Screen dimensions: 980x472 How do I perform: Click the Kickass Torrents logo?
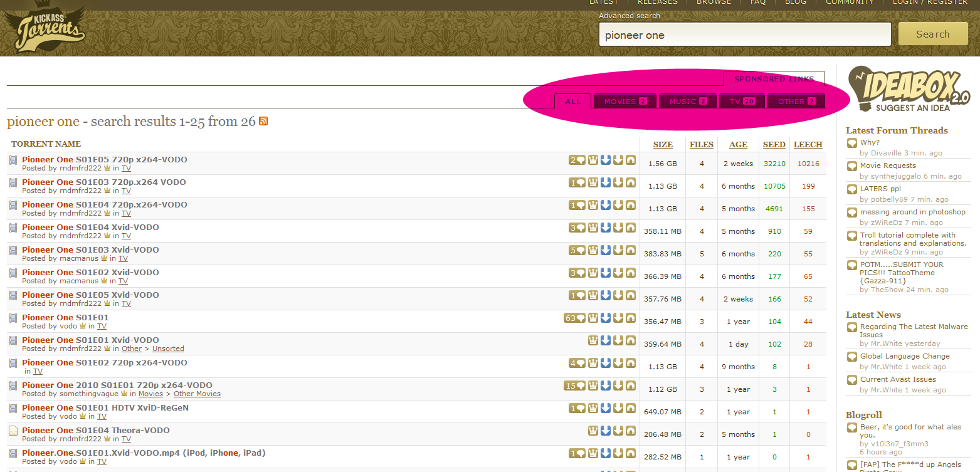pos(44,28)
